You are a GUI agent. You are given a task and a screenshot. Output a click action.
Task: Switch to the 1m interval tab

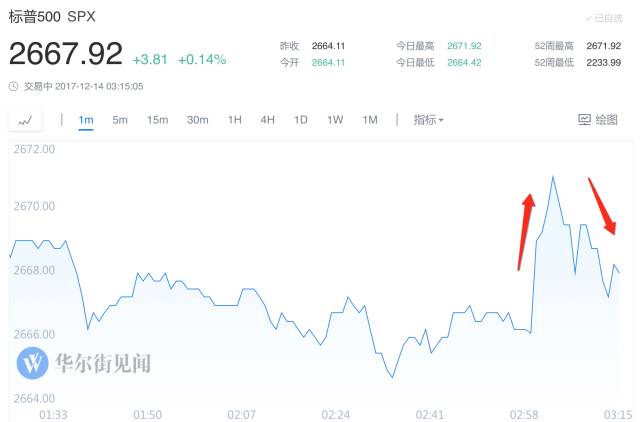(86, 120)
